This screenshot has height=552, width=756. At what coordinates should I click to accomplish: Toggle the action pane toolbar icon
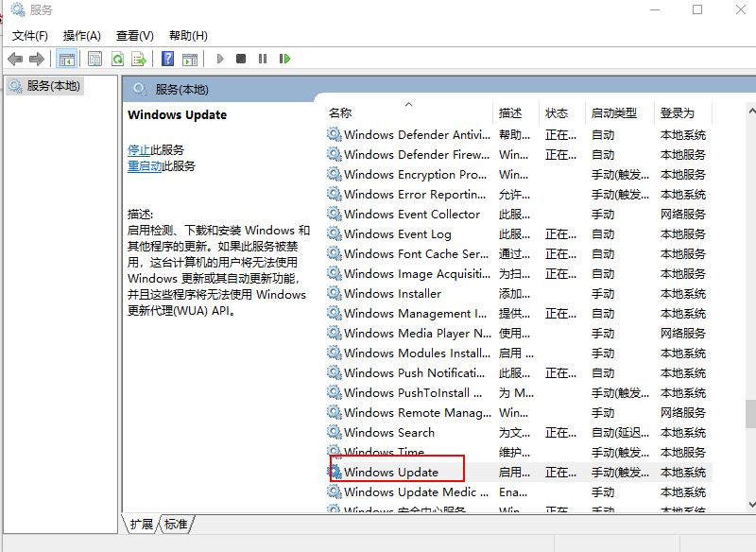coord(190,59)
